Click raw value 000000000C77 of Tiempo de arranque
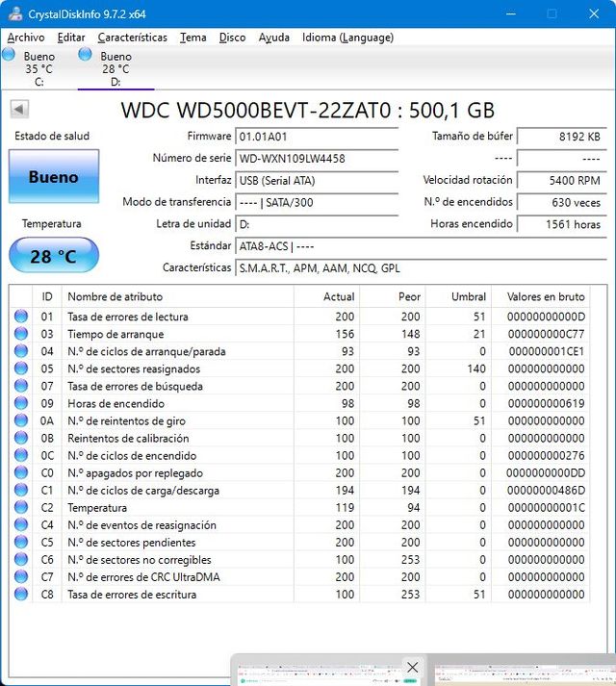 coord(546,334)
